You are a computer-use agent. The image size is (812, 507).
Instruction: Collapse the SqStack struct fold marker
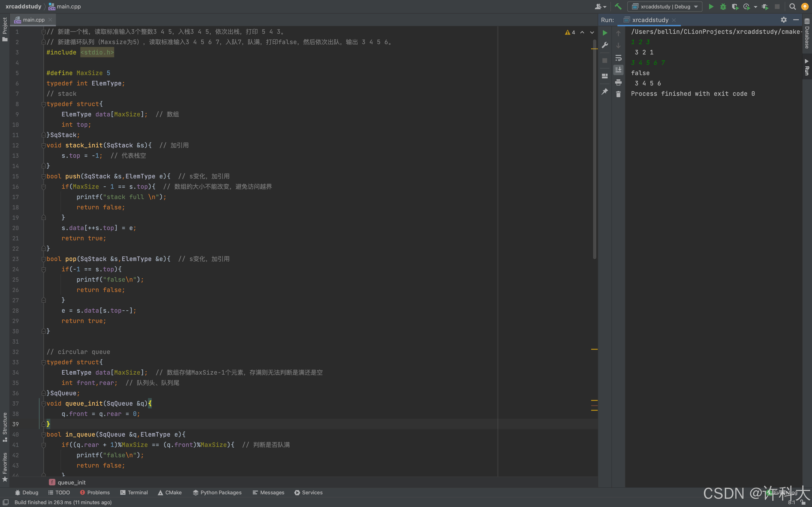[44, 104]
